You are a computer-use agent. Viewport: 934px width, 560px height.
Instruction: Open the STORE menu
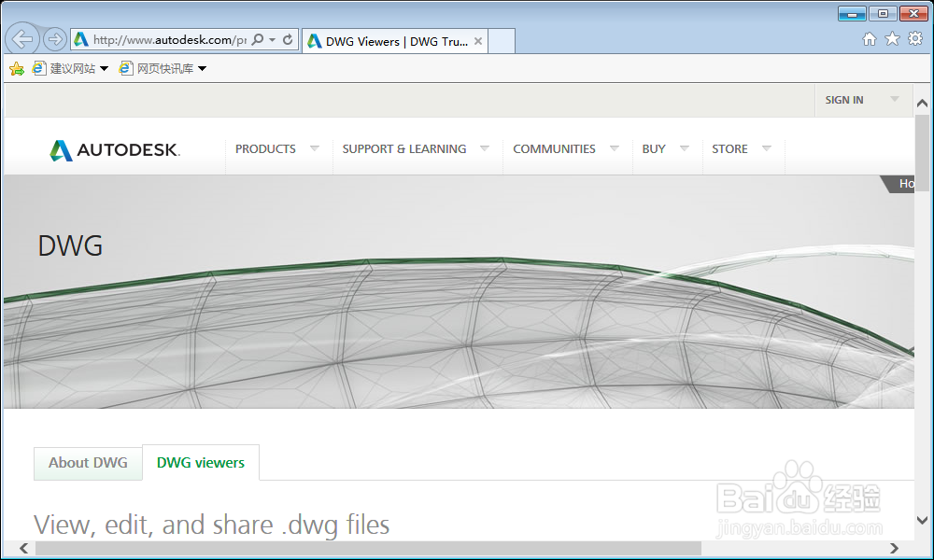click(x=729, y=148)
